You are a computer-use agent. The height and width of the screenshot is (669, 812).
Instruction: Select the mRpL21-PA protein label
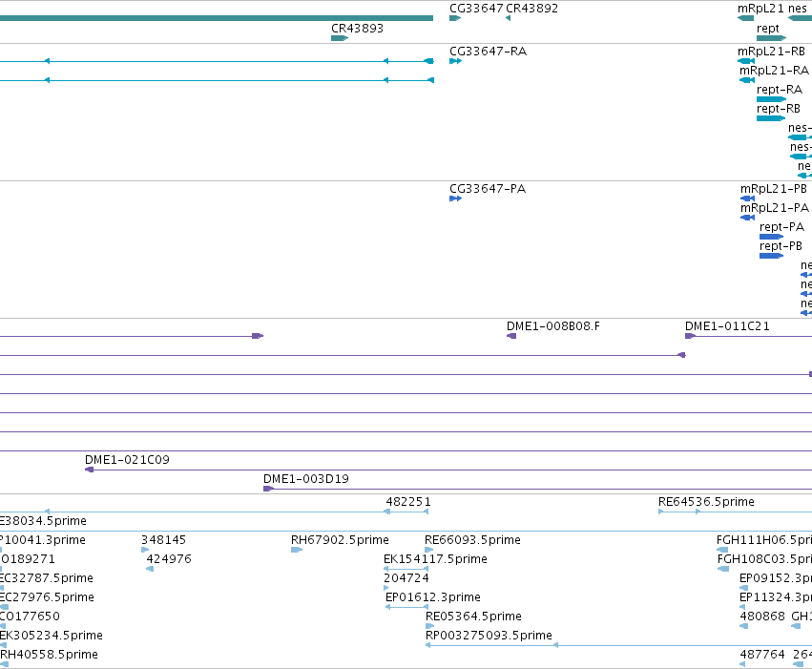(775, 208)
